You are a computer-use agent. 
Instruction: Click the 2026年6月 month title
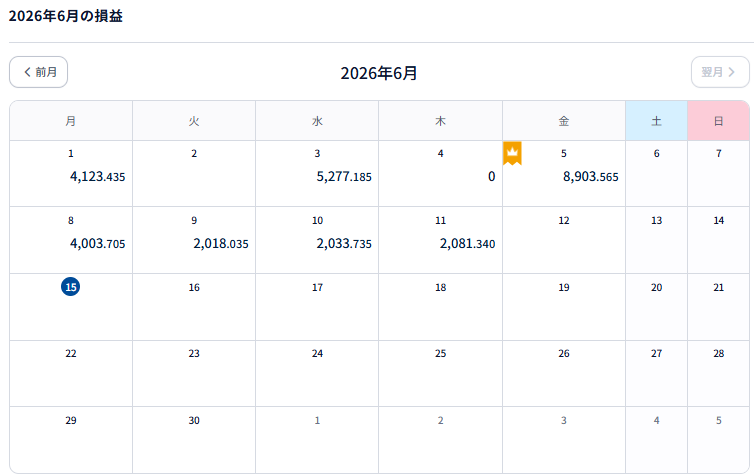click(x=379, y=73)
